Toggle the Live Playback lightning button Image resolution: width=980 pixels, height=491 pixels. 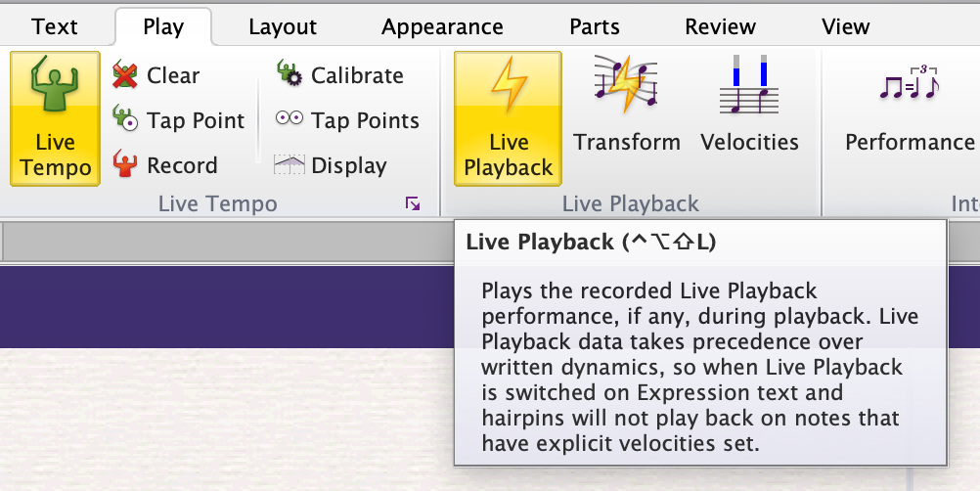pyautogui.click(x=508, y=118)
